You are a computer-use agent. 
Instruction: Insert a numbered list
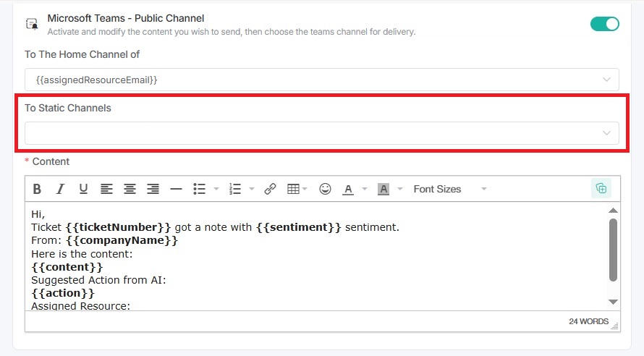coord(235,189)
